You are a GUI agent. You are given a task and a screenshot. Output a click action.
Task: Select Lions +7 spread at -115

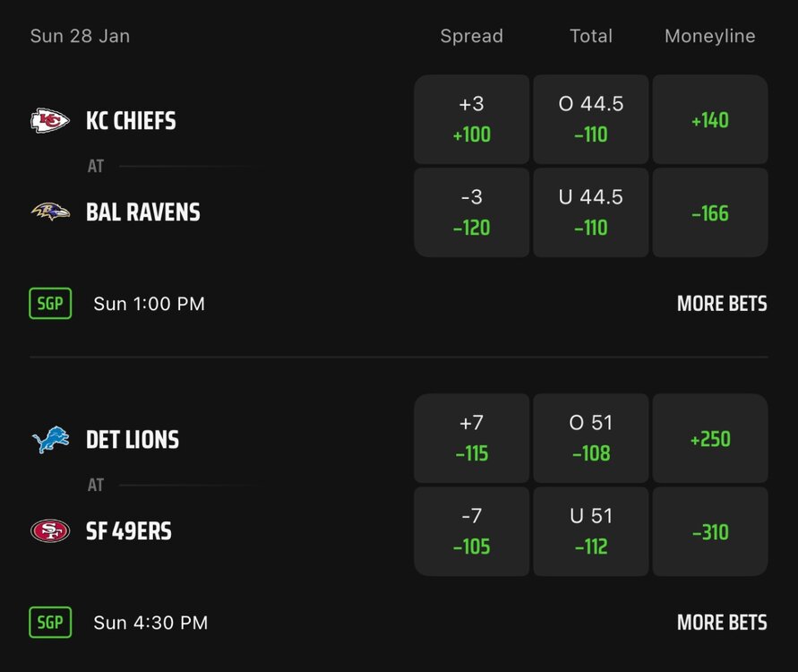pyautogui.click(x=471, y=438)
